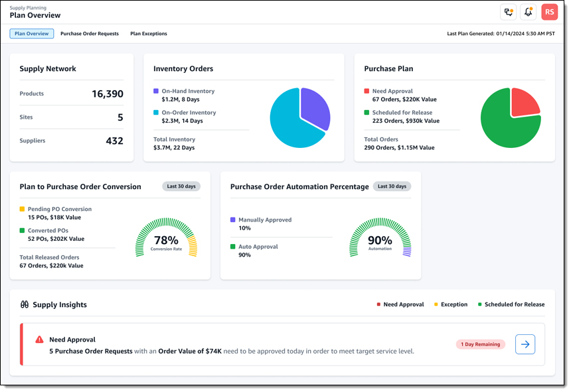
Task: Click the Supply Insights section title
Action: pos(60,304)
